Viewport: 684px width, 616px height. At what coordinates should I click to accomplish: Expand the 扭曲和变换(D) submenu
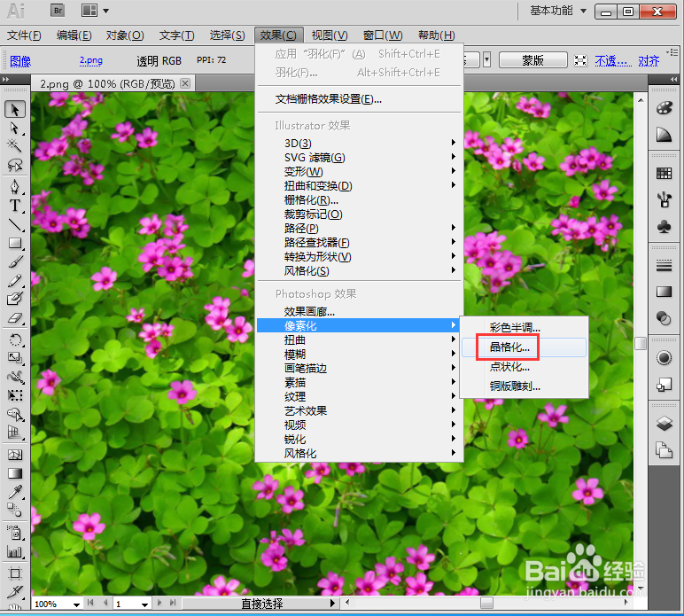(x=360, y=185)
